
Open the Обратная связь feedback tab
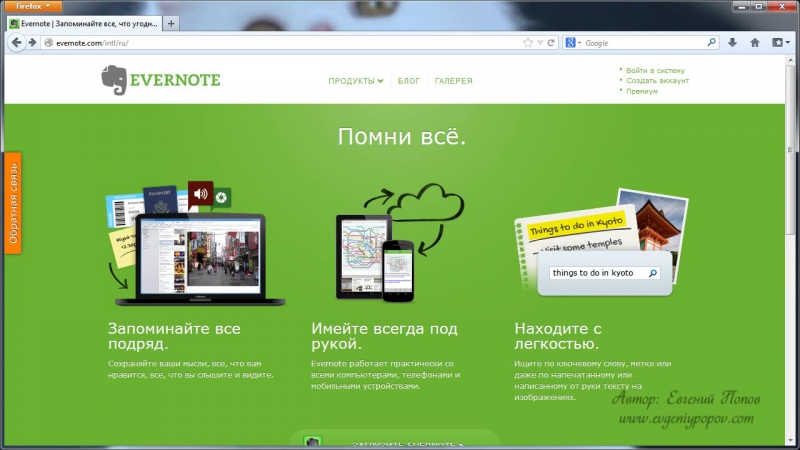[x=13, y=203]
